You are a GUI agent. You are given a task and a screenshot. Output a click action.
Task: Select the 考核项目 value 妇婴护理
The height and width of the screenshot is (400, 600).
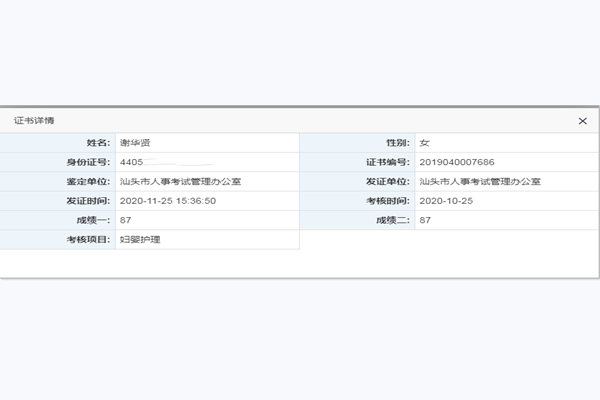[x=140, y=240]
